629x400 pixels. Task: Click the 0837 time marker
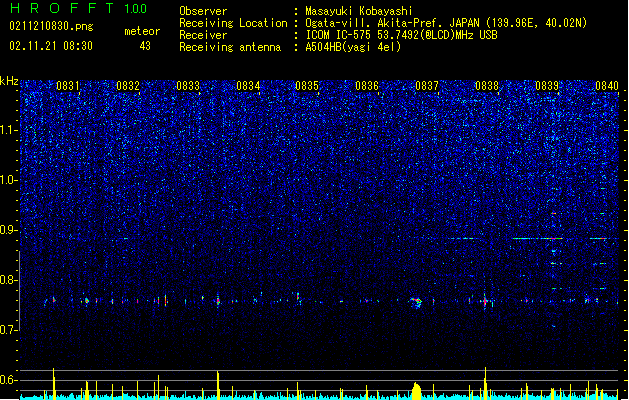427,86
